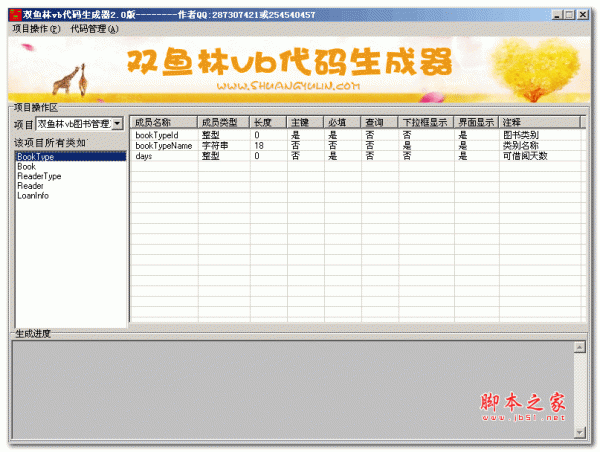Click the 注释 column header
Screen dimensions: 600x452
tap(540, 122)
